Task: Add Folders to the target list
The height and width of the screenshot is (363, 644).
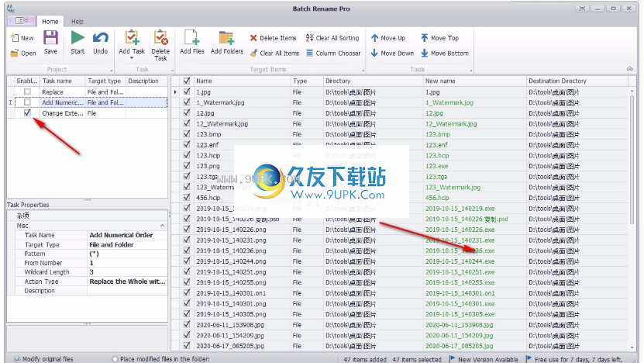Action: [227, 43]
